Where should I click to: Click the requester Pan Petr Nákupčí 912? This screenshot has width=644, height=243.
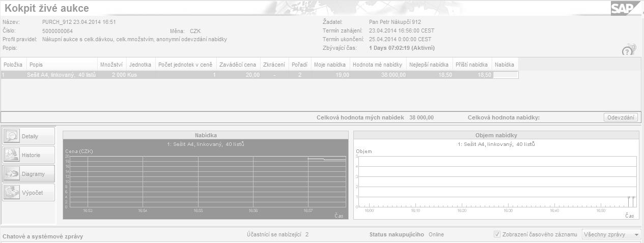(x=395, y=22)
